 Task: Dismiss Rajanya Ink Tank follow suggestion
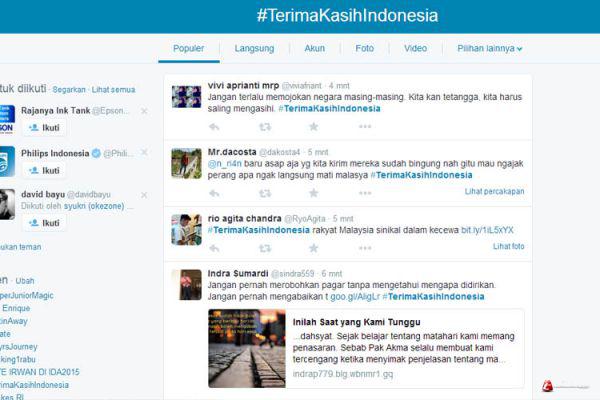[144, 111]
